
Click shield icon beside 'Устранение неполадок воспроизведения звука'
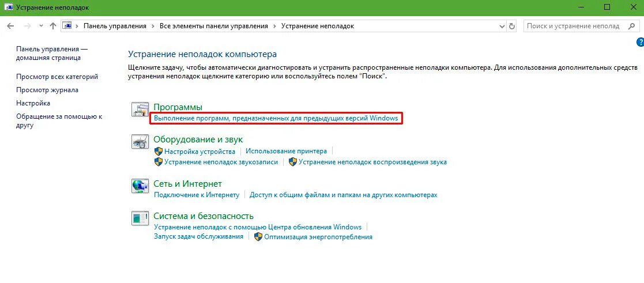coord(293,162)
